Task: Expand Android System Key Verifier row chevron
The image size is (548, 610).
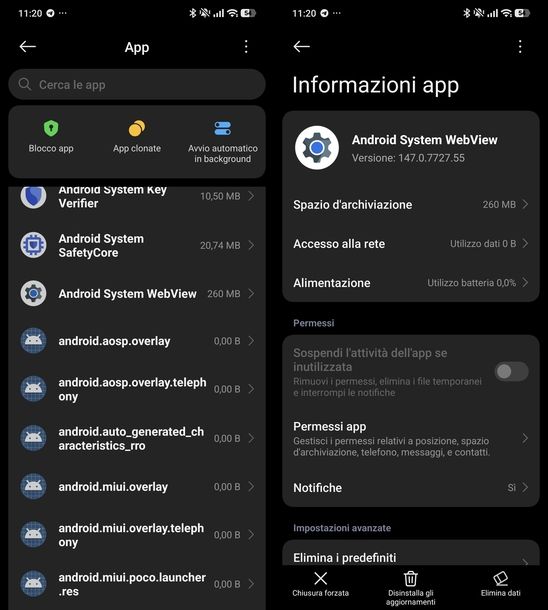Action: click(251, 196)
